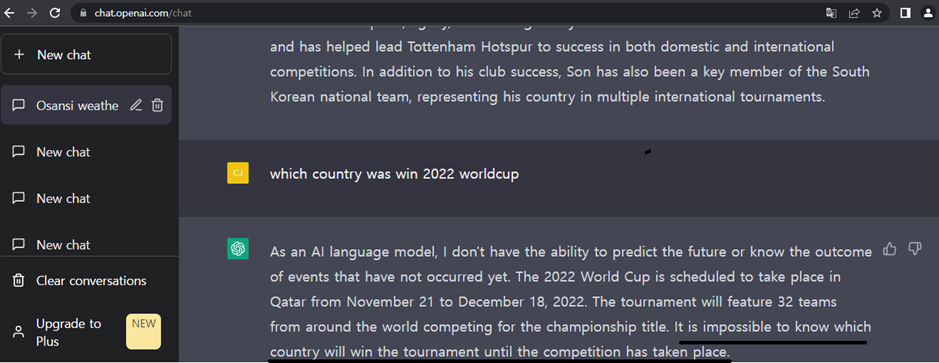This screenshot has height=363, width=939.
Task: Bookmark this page with the star icon
Action: point(877,13)
